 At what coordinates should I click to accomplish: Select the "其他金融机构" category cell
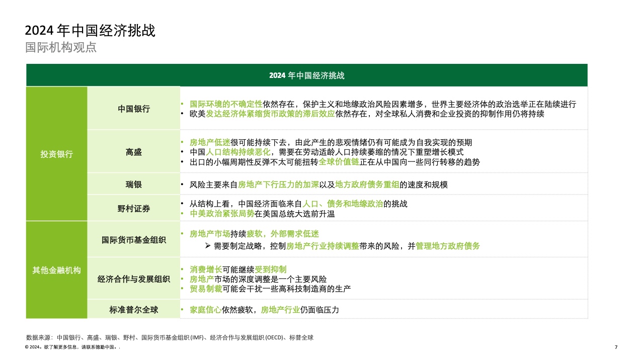[56, 270]
